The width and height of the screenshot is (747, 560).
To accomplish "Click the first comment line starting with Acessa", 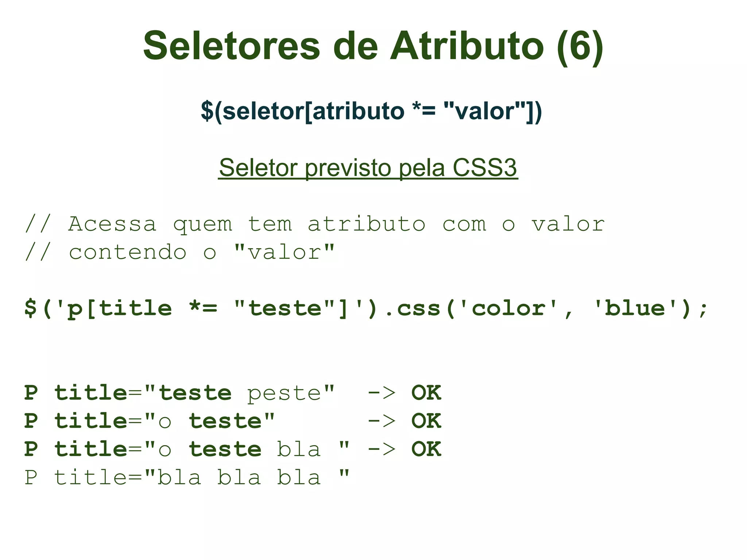I will [x=314, y=224].
